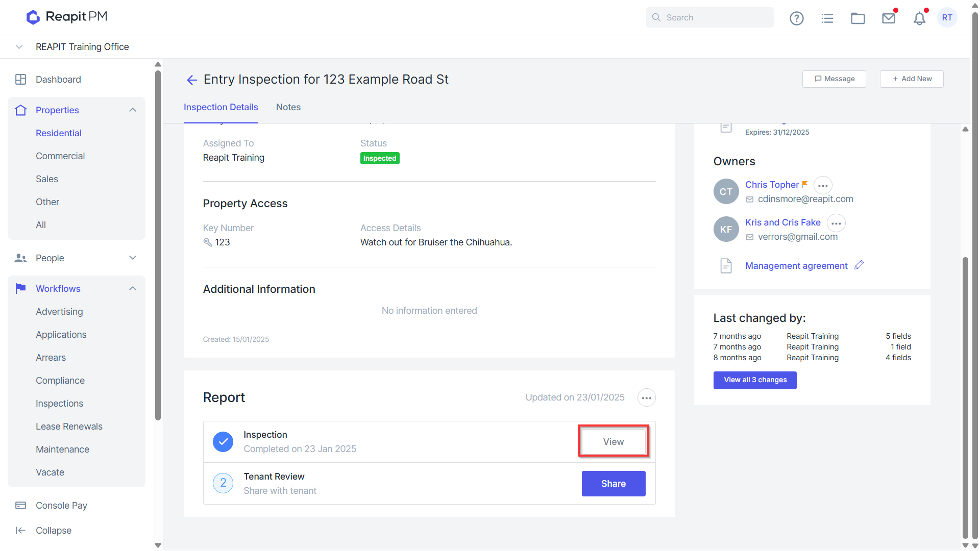Viewport: 980px width, 551px height.
Task: Switch to the Notes tab
Action: (x=288, y=107)
